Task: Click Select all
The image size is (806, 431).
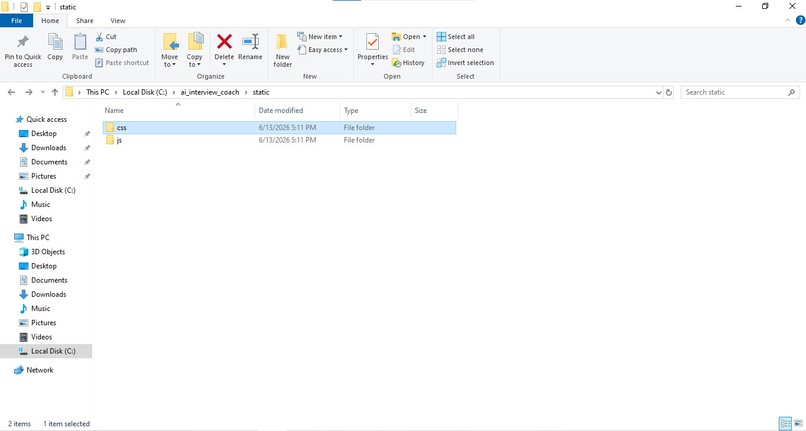Action: (x=456, y=37)
